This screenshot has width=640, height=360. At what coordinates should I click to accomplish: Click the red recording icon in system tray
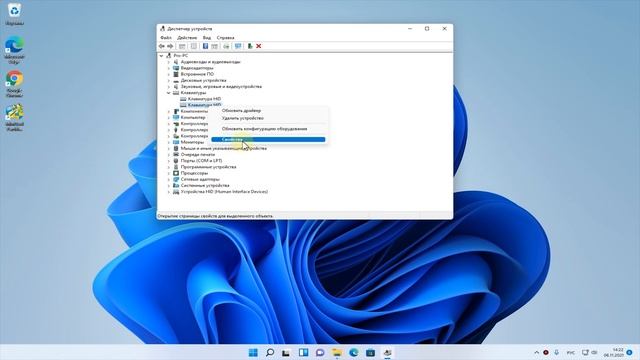[546, 352]
